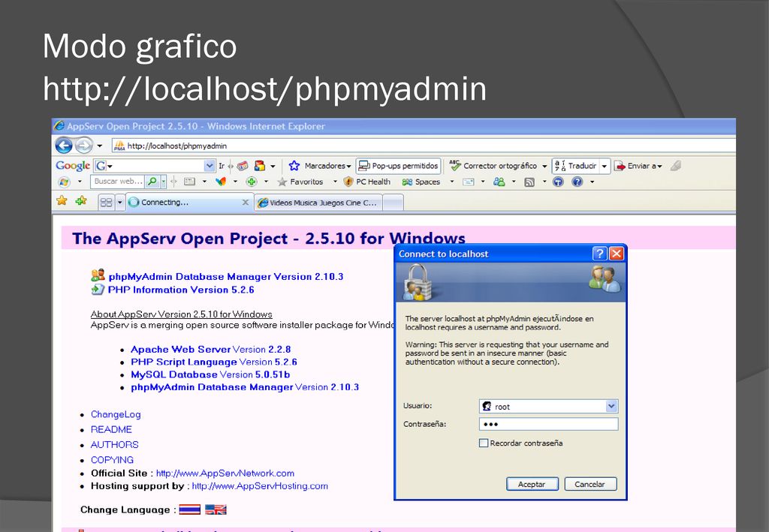Click Apache Web Server Version 2.2.8 link
This screenshot has width=769, height=532.
point(210,349)
